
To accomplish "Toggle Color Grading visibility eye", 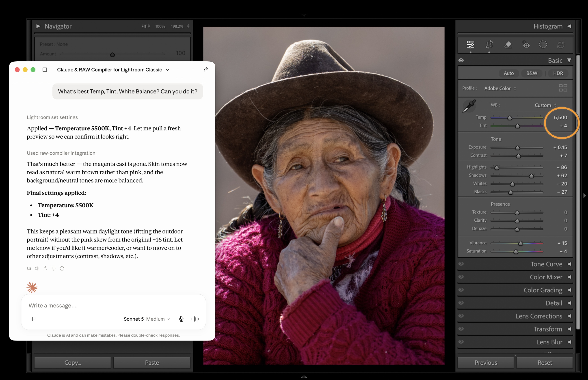I will coord(461,290).
